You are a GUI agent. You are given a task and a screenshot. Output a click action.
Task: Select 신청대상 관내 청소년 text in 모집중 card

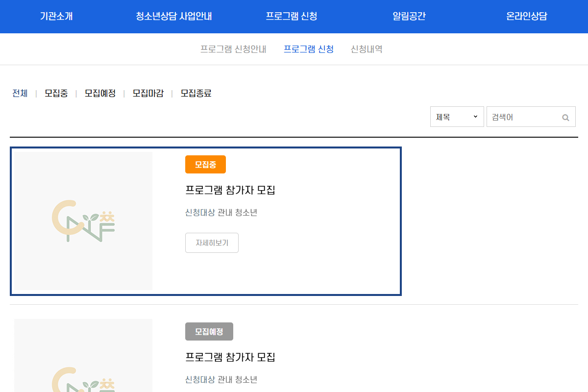(x=221, y=213)
